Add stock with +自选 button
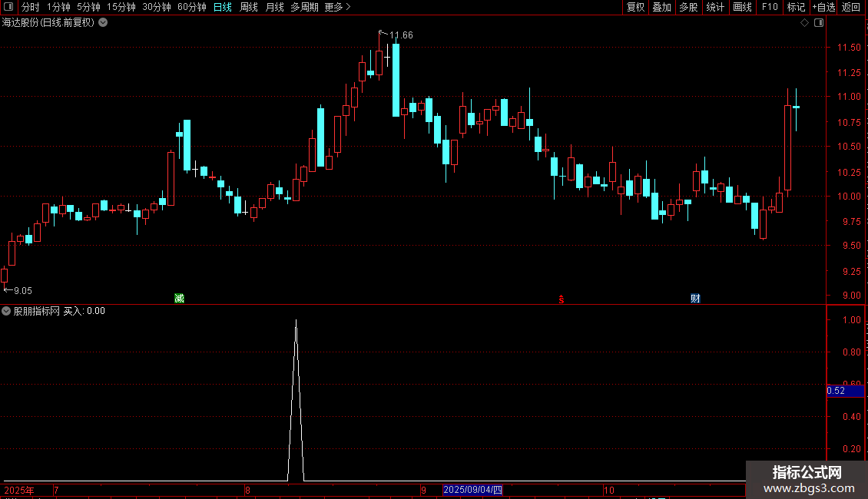The image size is (868, 499). point(823,7)
